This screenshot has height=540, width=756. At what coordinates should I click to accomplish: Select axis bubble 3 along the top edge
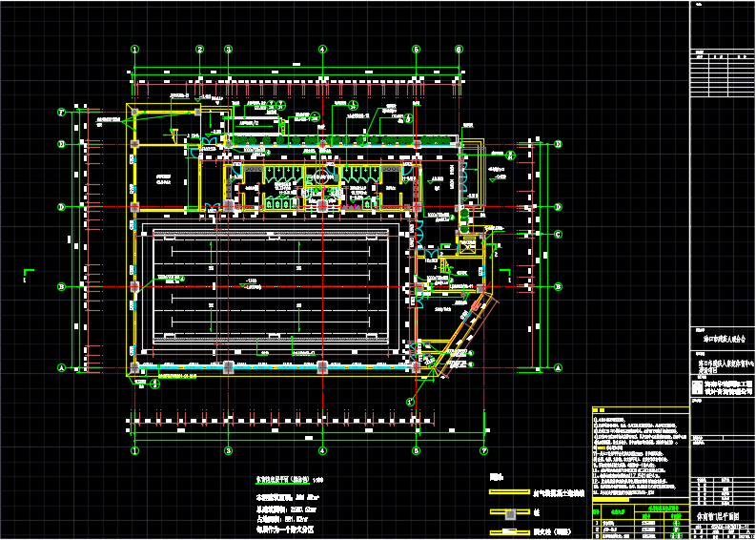pyautogui.click(x=229, y=50)
